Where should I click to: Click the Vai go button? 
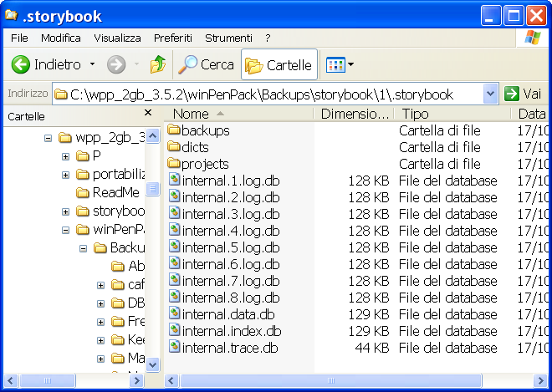[523, 94]
